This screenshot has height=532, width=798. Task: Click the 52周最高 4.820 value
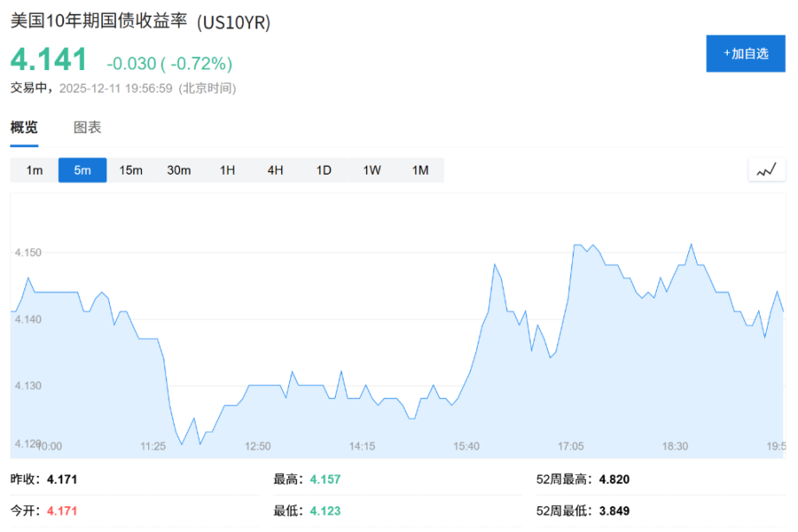pyautogui.click(x=614, y=478)
